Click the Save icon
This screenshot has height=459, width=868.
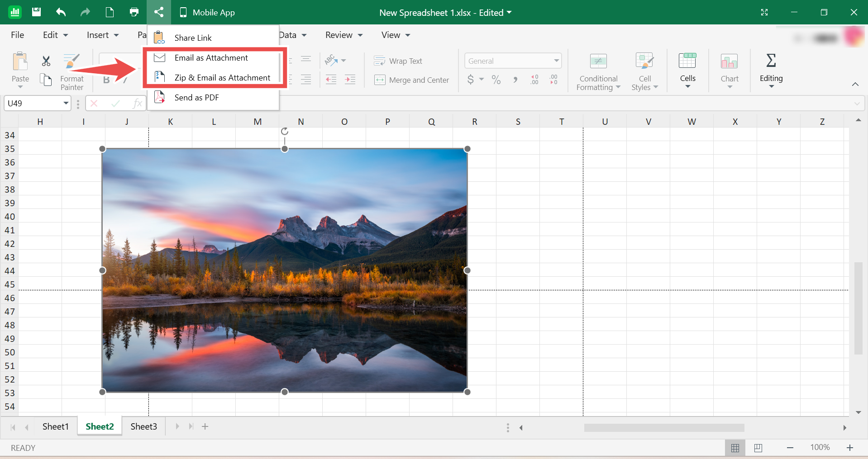[36, 12]
